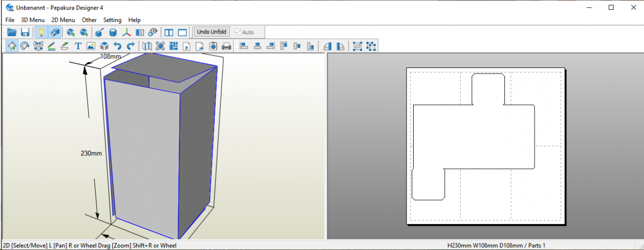
Task: Click the unfolded pattern part on the page
Action: 473,136
